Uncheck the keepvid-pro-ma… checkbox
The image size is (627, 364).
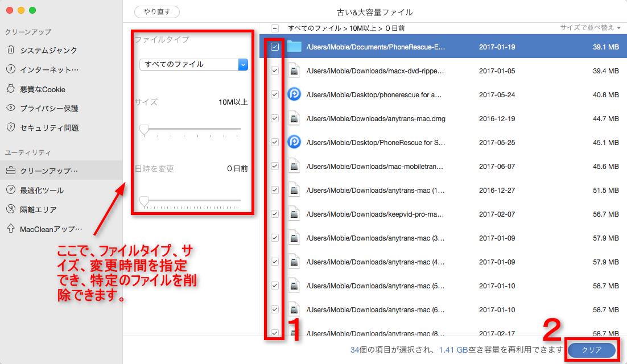275,214
